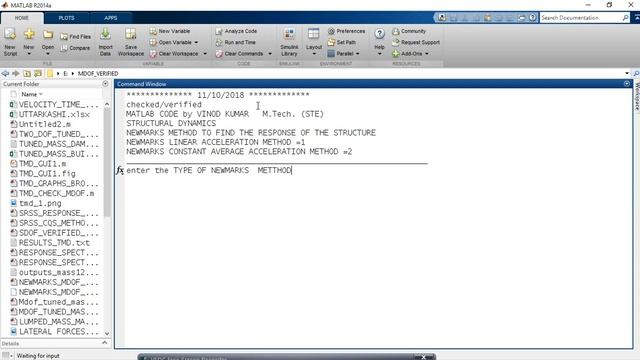Click the Search Documentation field
This screenshot has width=640, height=360.
pyautogui.click(x=580, y=18)
